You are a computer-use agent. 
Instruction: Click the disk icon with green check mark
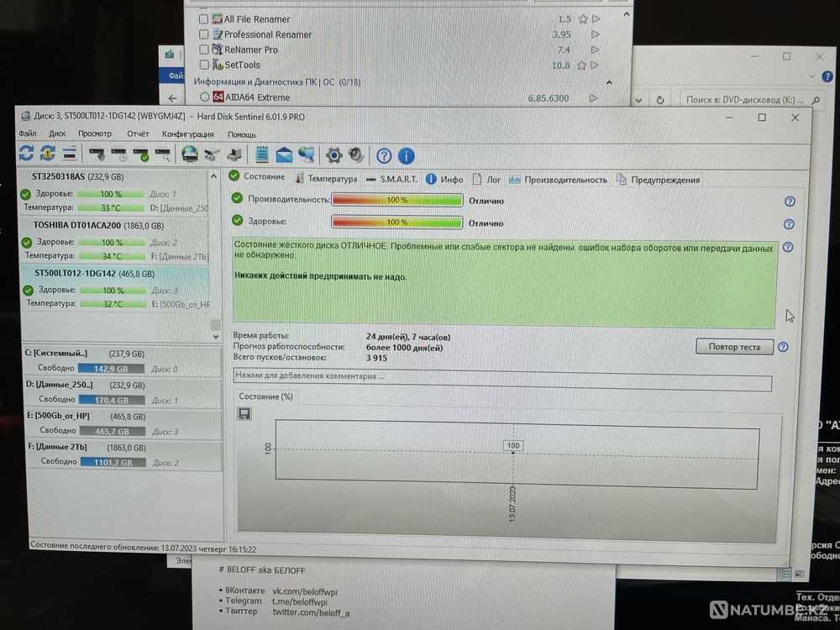pos(141,155)
